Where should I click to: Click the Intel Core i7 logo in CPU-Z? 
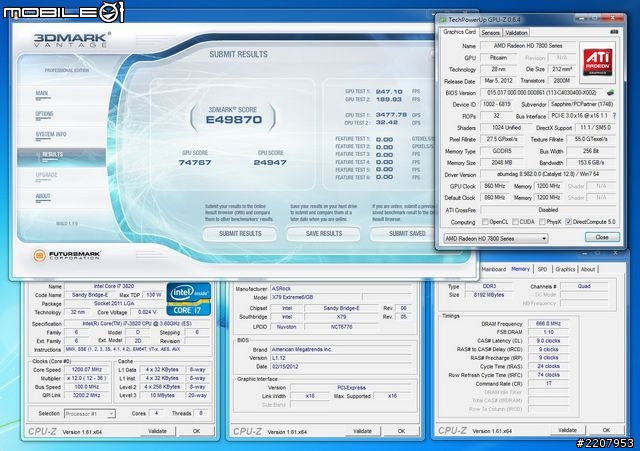point(189,299)
